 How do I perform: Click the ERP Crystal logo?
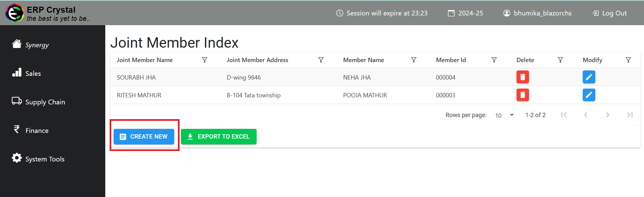[x=14, y=13]
